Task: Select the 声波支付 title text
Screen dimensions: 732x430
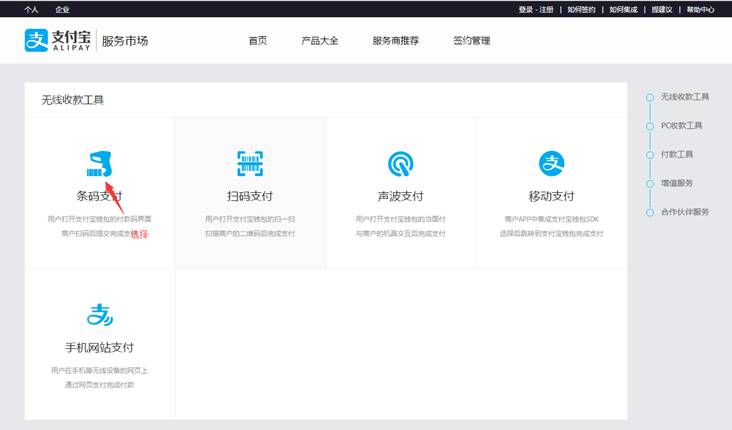Action: [401, 196]
